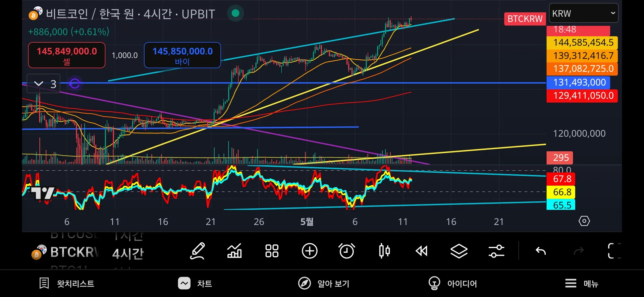
Task: Select the 26 date on time axis
Action: point(259,222)
